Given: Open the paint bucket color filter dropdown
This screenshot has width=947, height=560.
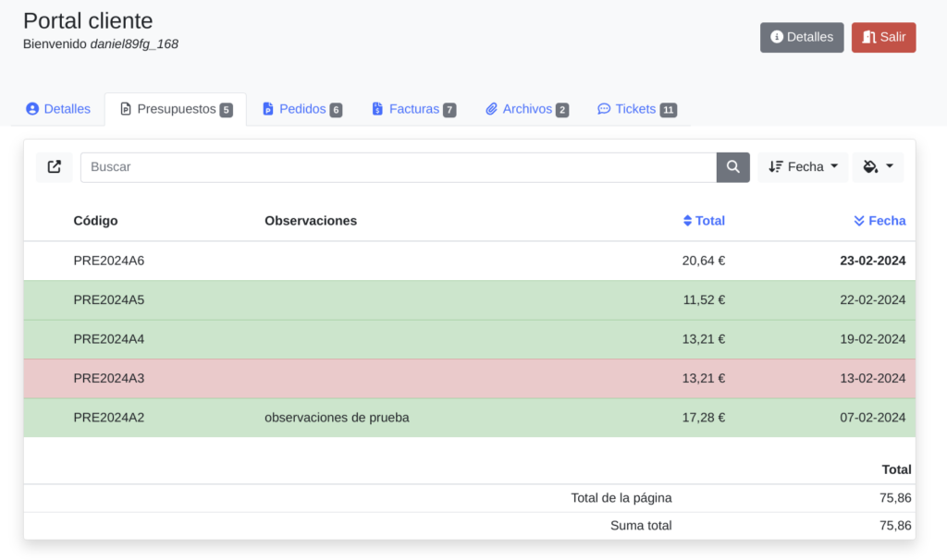Looking at the screenshot, I should (878, 167).
